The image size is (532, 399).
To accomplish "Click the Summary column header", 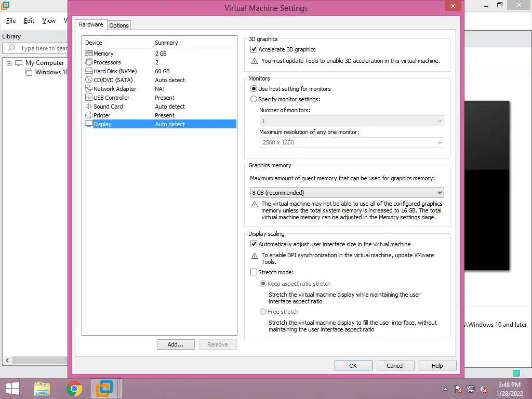I will pyautogui.click(x=194, y=43).
